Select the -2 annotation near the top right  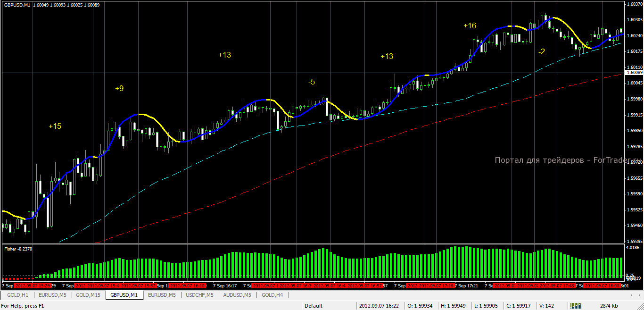542,52
